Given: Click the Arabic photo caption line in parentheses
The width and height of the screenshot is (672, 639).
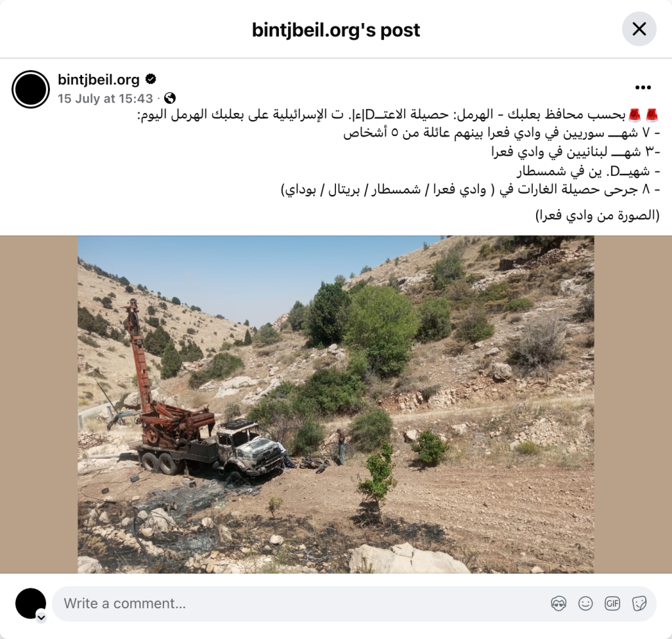Looking at the screenshot, I should click(x=597, y=215).
